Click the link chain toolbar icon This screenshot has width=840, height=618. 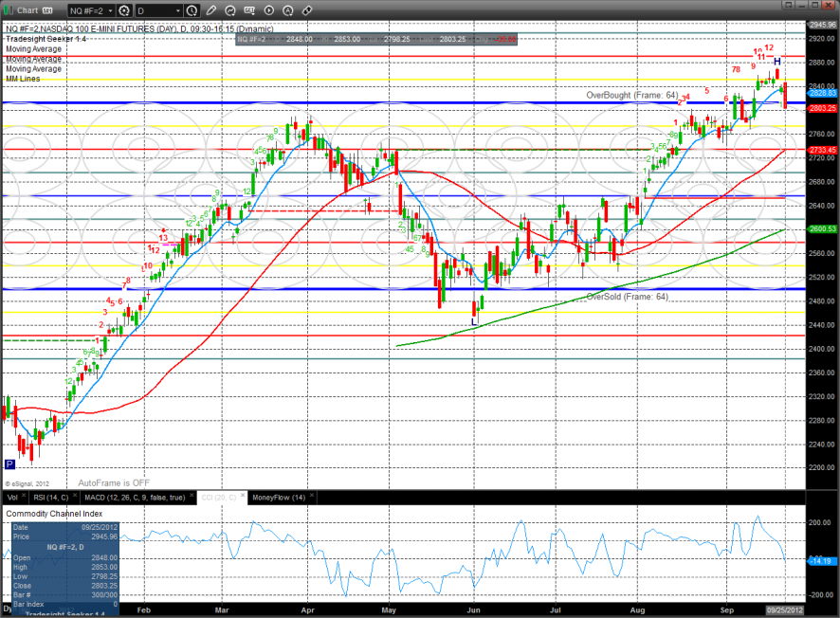309,10
